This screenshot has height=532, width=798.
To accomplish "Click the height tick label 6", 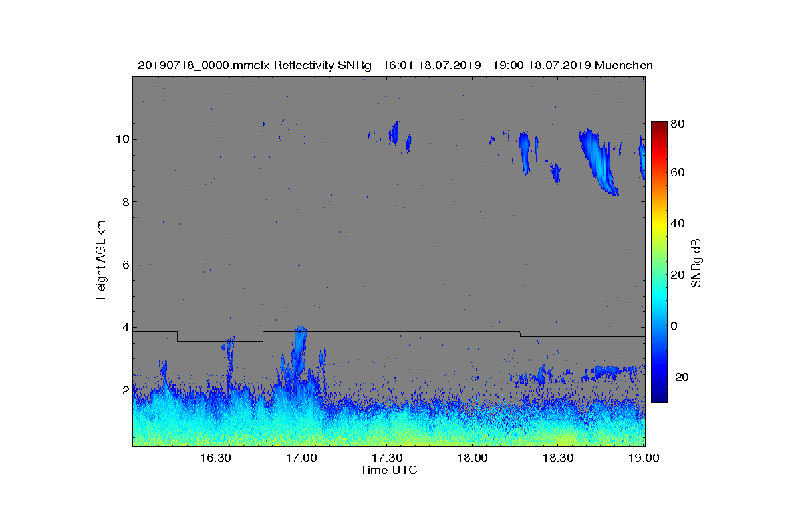I will (x=125, y=265).
